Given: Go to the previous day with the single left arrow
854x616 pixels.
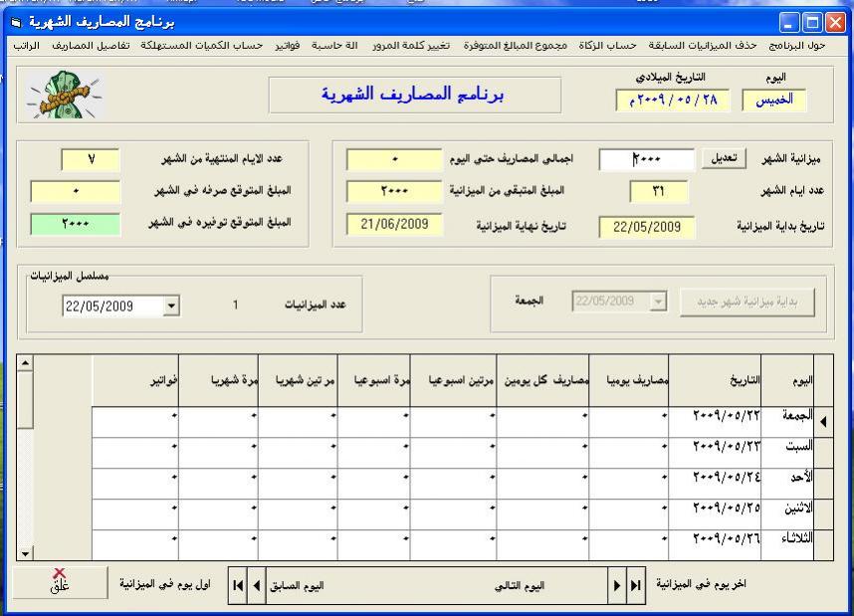Looking at the screenshot, I should 257,585.
